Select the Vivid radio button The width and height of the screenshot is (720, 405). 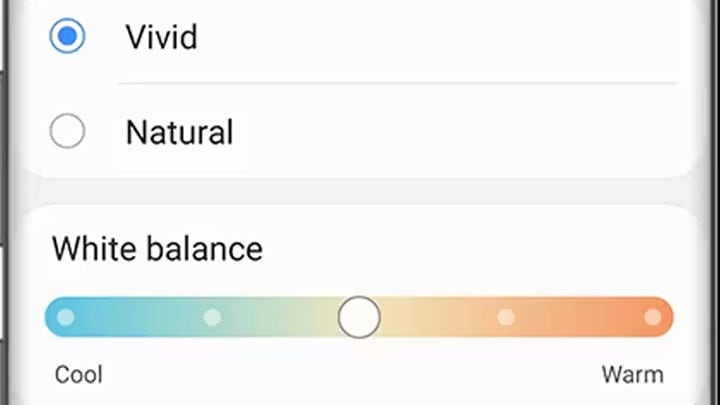point(67,37)
